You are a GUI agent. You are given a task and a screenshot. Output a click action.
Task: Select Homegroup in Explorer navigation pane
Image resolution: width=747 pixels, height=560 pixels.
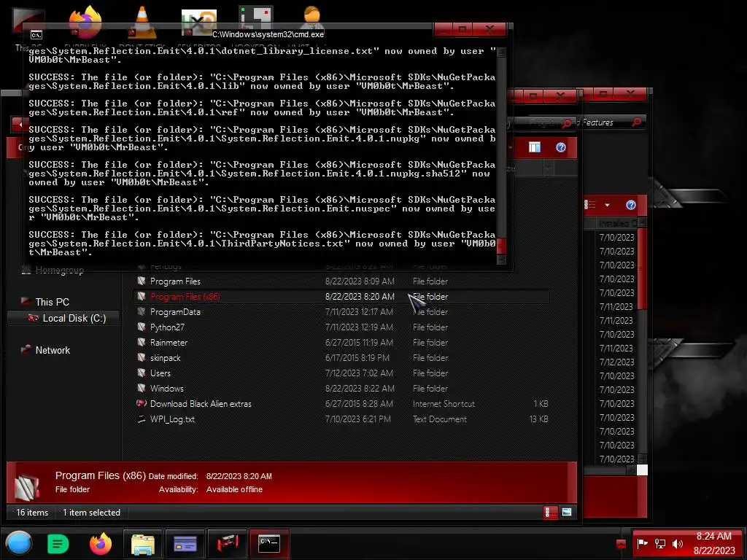[60, 270]
